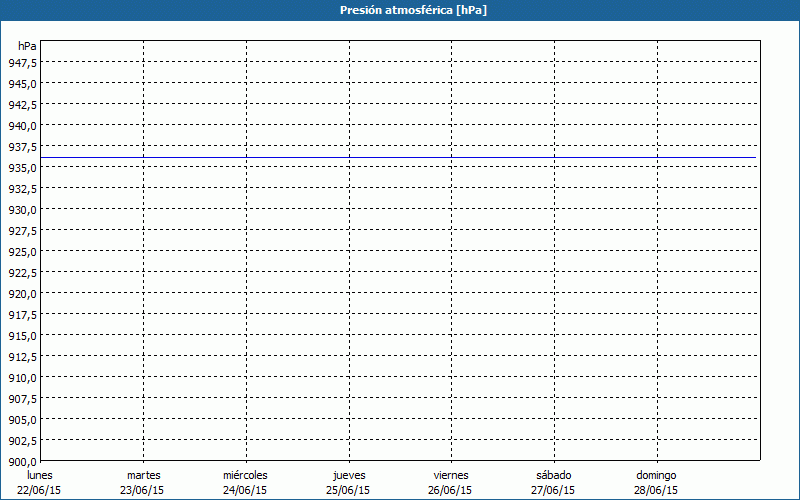The image size is (800, 500).
Task: Click the "lunes" day label
Action: pos(40,475)
